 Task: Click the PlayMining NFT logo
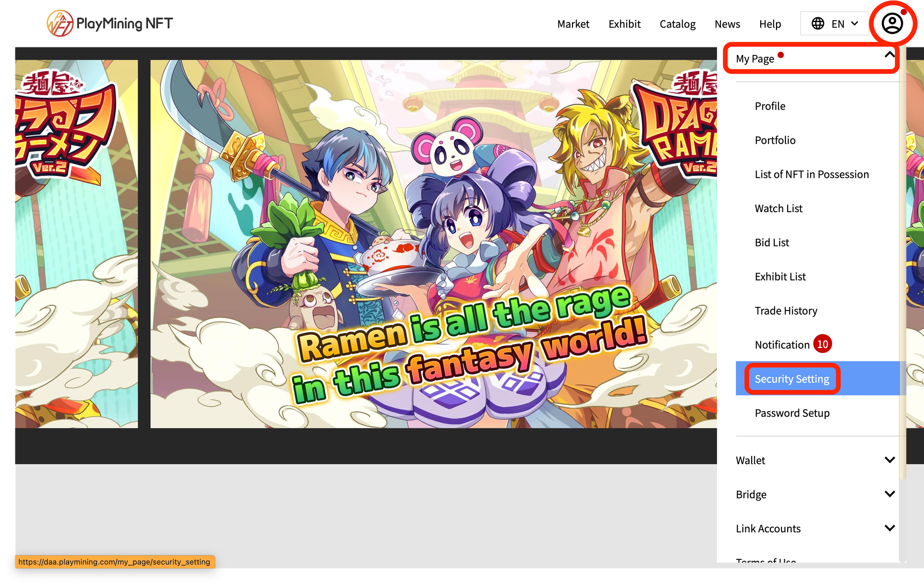coord(110,23)
